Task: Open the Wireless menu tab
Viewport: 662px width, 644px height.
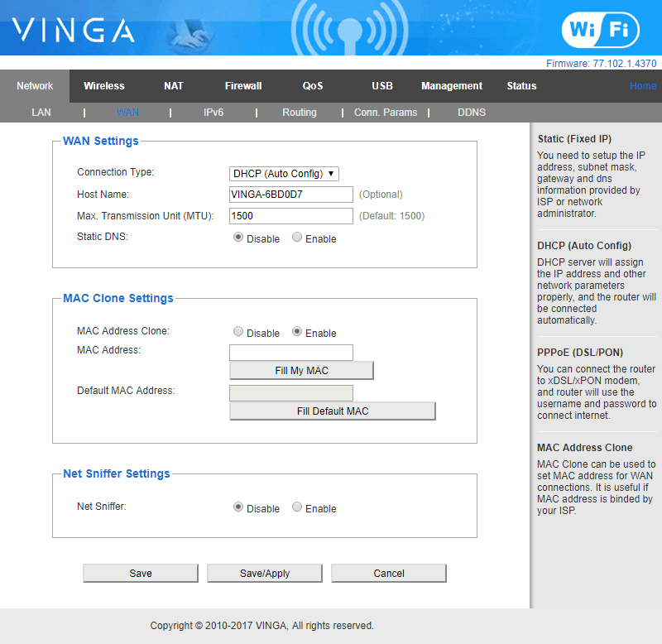Action: tap(104, 86)
